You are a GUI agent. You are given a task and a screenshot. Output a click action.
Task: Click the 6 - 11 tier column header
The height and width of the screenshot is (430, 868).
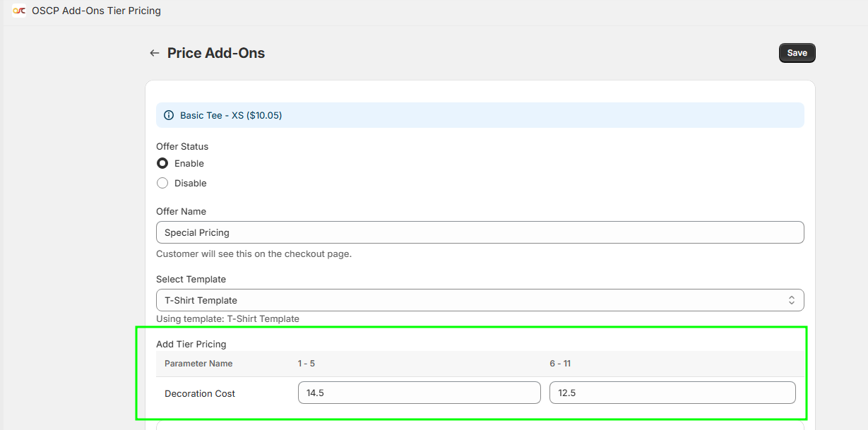(560, 364)
